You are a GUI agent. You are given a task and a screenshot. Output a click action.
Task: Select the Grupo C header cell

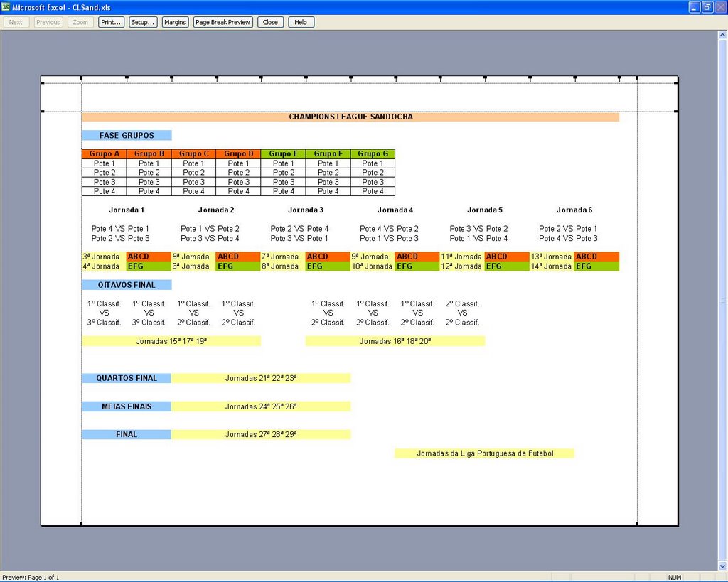194,153
